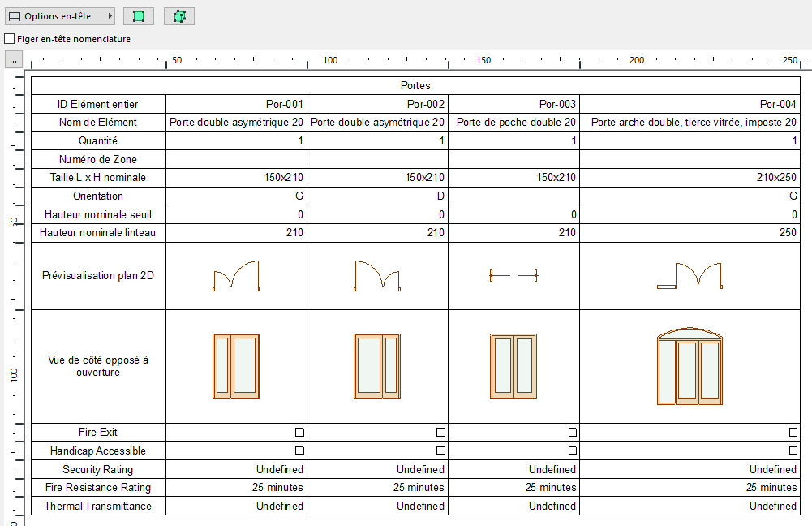
Task: Select Por-002 2D plan preview symbol
Action: 377,276
